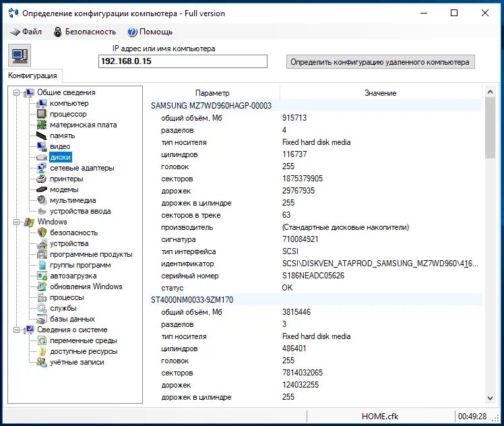
Task: Click the vertical scrollbar thumb
Action: point(490,127)
